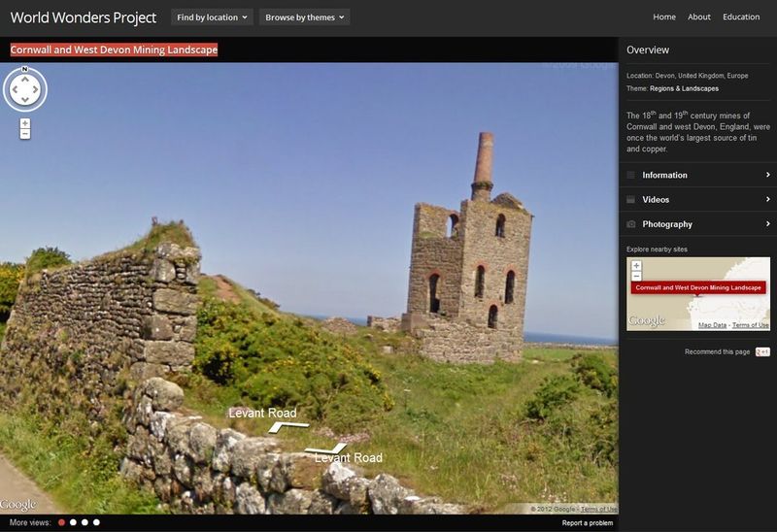Click Report a problem link
Image resolution: width=777 pixels, height=532 pixels.
coord(588,523)
